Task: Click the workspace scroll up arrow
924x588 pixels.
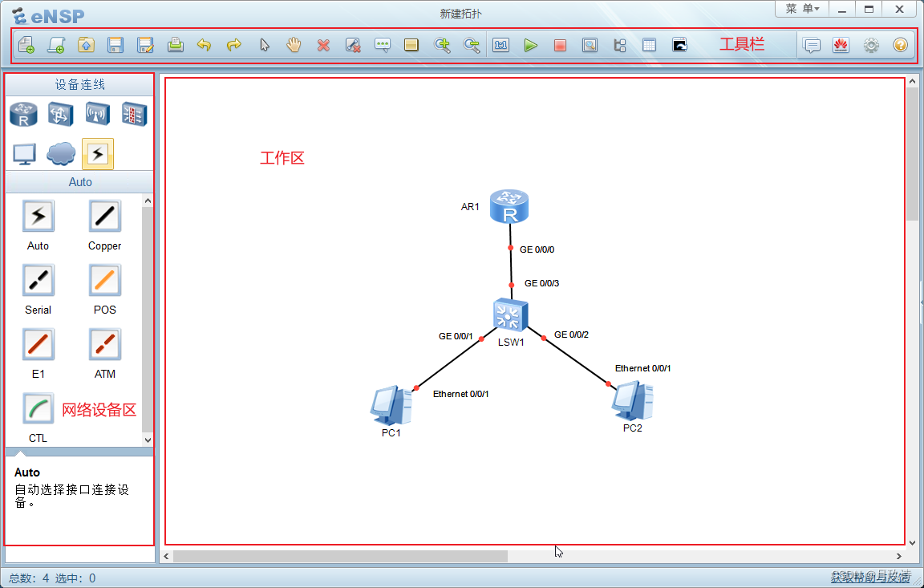Action: point(912,81)
